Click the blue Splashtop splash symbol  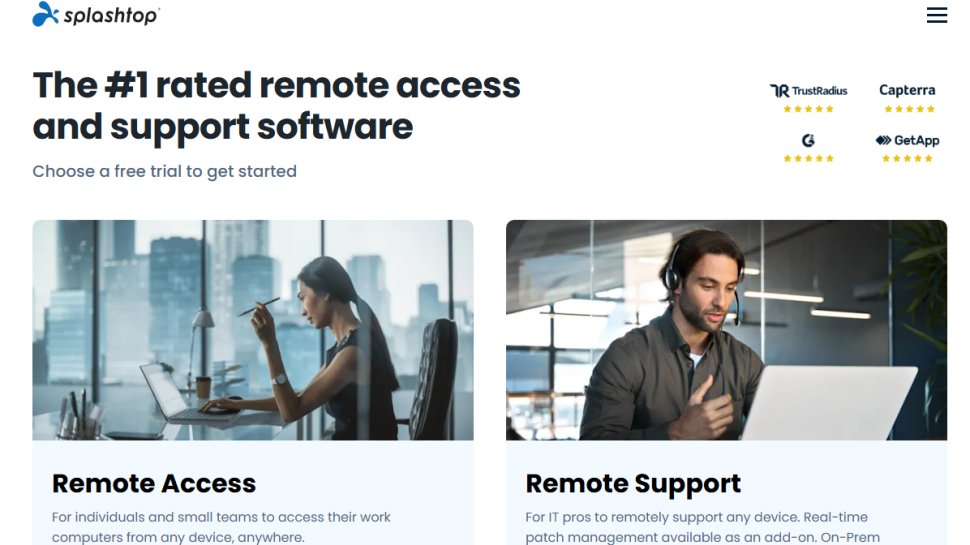pyautogui.click(x=45, y=14)
